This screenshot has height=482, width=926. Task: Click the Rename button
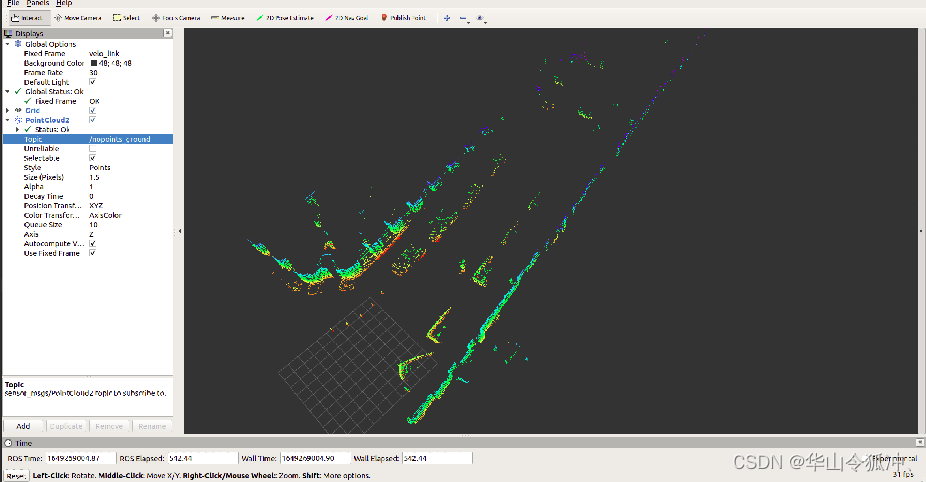tap(152, 426)
